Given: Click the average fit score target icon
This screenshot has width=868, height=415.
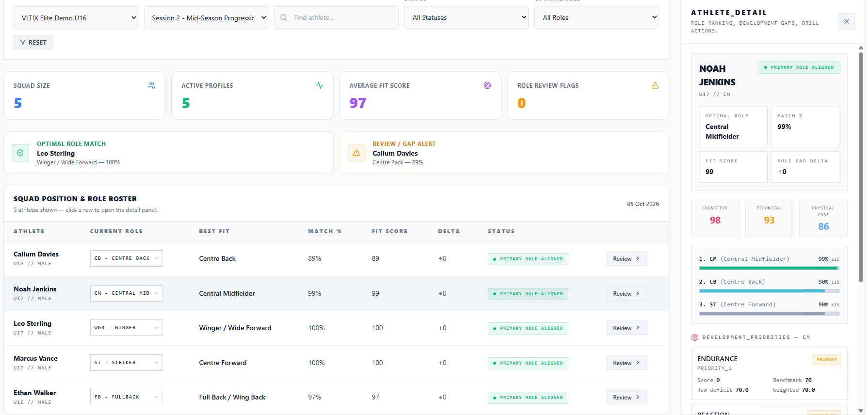Looking at the screenshot, I should click(x=487, y=85).
